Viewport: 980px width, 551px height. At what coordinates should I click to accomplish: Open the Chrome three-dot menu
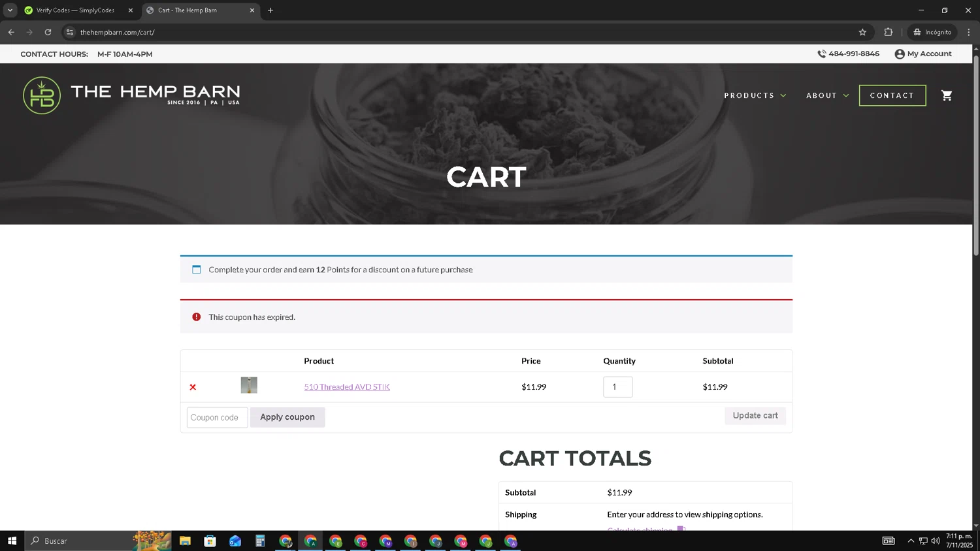[x=969, y=32]
